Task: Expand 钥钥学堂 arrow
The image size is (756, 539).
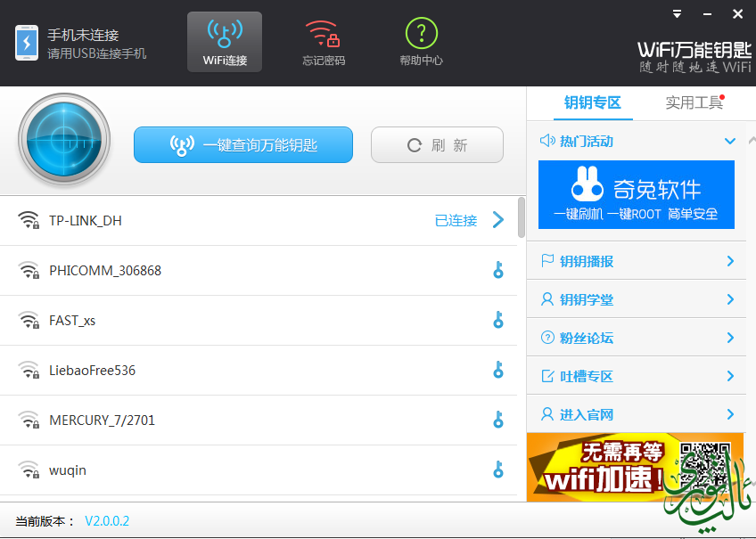Action: coord(730,299)
